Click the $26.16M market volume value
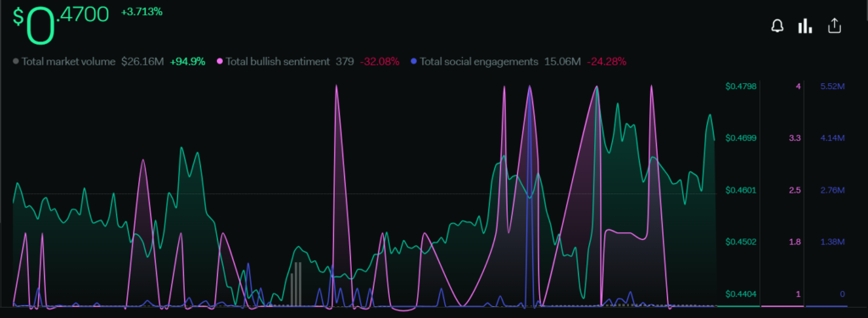This screenshot has width=868, height=318. (x=142, y=62)
